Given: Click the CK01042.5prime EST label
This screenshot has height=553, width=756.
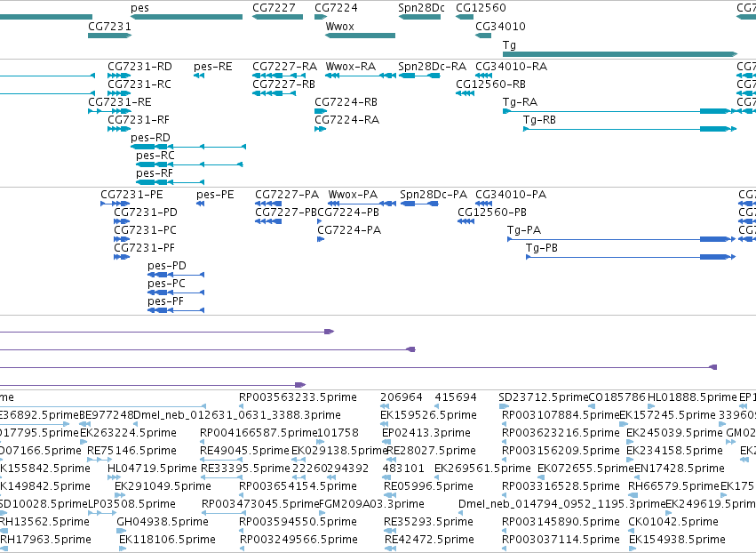Looking at the screenshot, I should tap(673, 522).
